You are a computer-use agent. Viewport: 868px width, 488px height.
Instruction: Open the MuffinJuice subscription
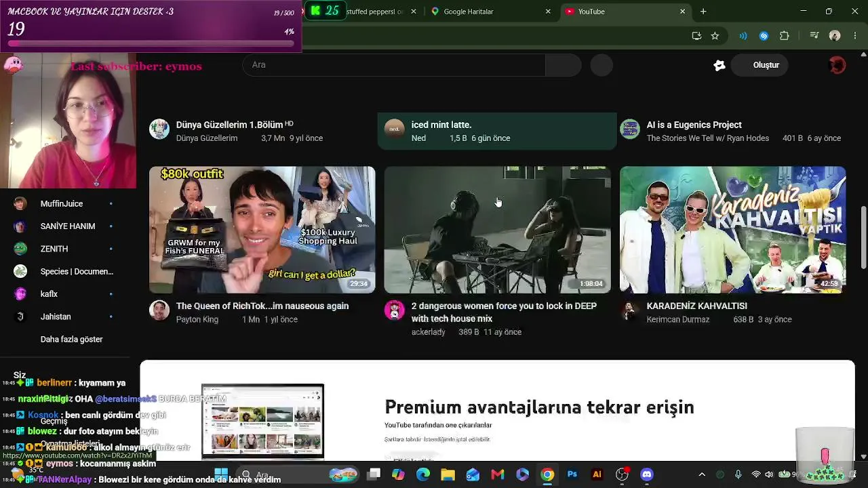click(x=65, y=203)
